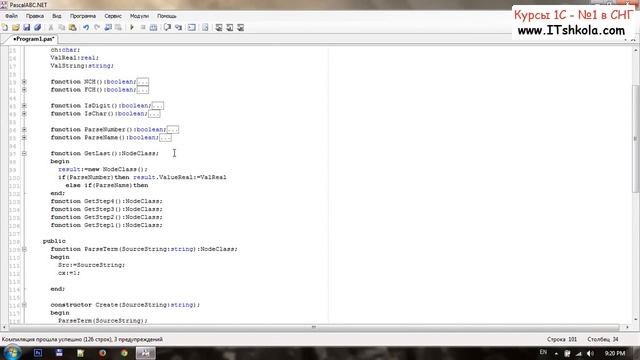The width and height of the screenshot is (640, 360).
Task: Open a file with the folder icon
Action: (x=16, y=27)
